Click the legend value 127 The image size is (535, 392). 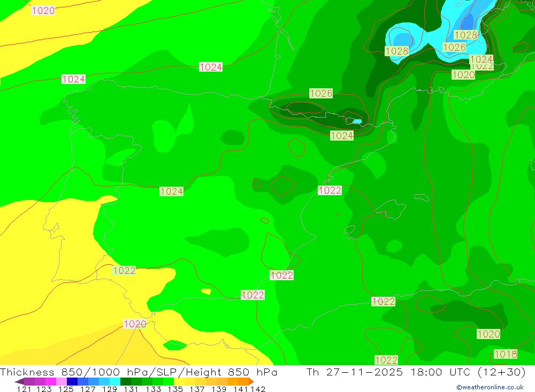point(88,389)
